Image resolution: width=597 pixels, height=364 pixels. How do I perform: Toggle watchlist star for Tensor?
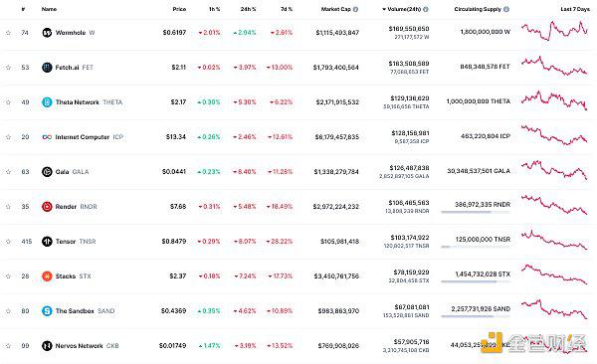point(8,242)
